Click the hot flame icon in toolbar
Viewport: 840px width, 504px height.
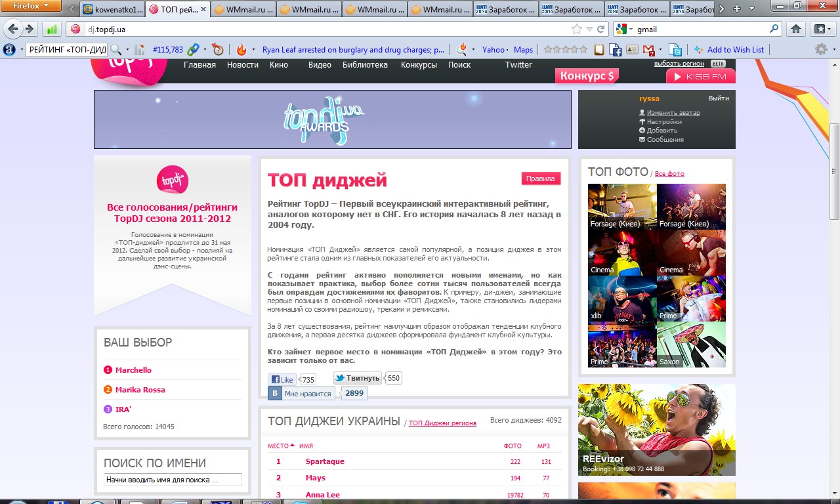[x=241, y=49]
